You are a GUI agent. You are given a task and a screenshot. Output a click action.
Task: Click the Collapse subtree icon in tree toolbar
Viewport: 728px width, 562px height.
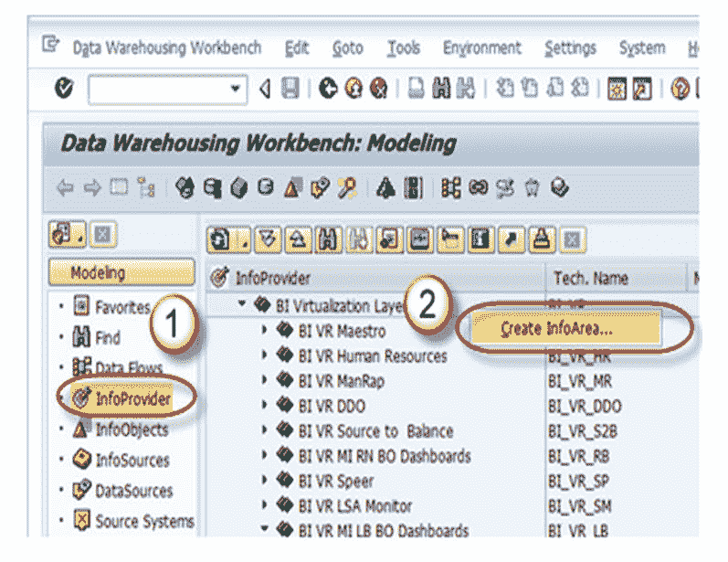click(298, 239)
